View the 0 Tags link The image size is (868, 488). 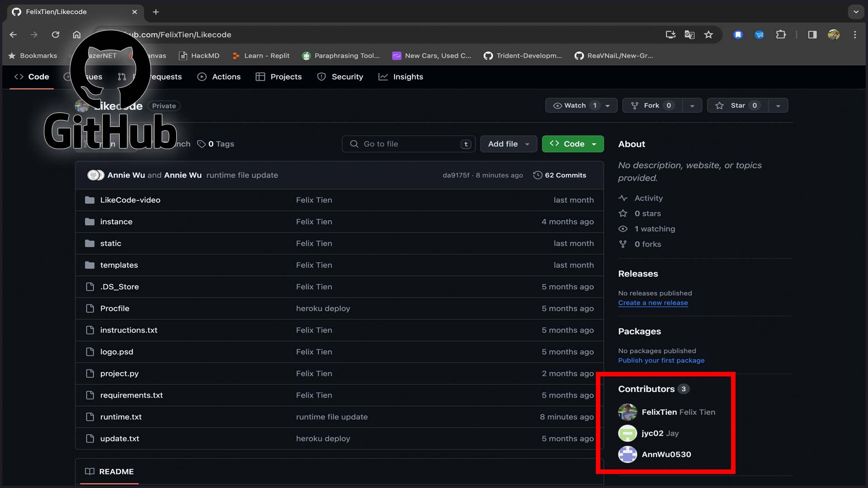point(216,144)
